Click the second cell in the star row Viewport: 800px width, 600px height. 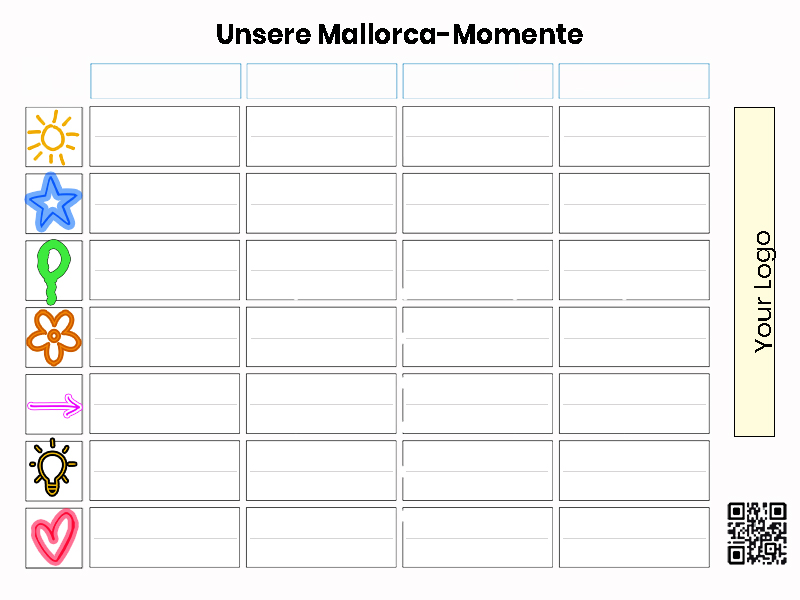[321, 203]
